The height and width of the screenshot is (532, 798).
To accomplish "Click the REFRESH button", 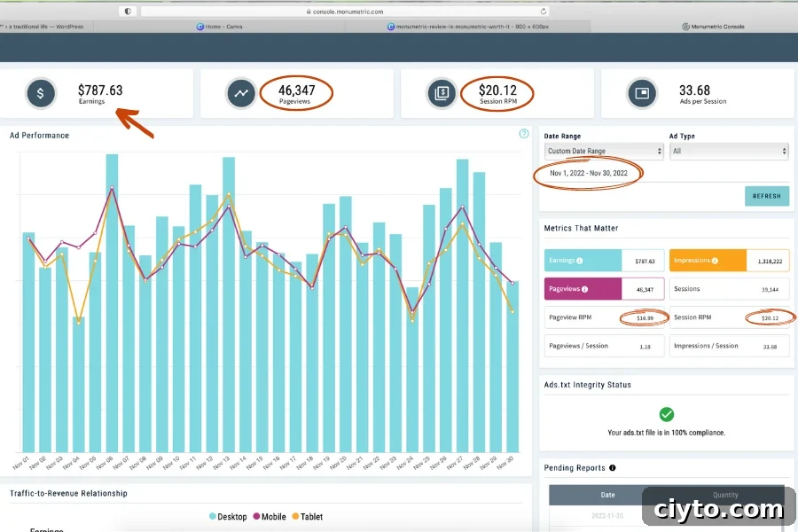I will click(766, 196).
